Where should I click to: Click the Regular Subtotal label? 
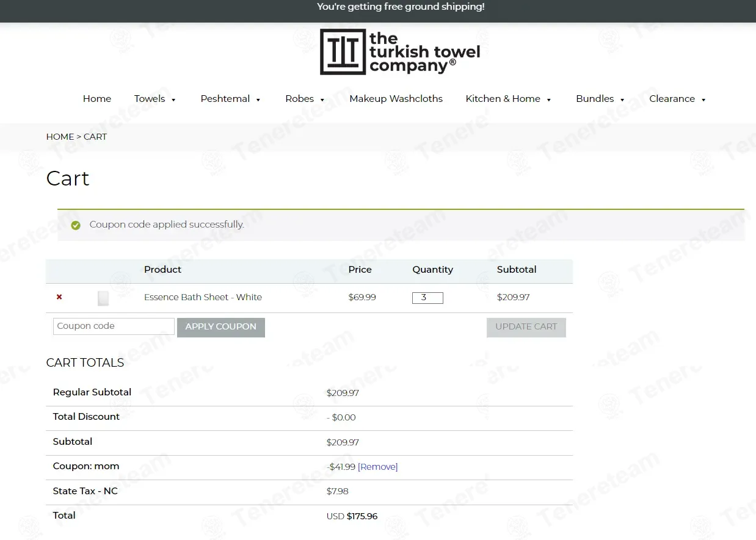92,392
